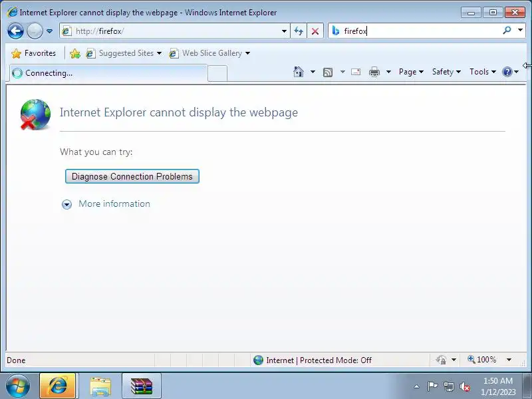Click the Print icon
This screenshot has height=399, width=532.
374,72
